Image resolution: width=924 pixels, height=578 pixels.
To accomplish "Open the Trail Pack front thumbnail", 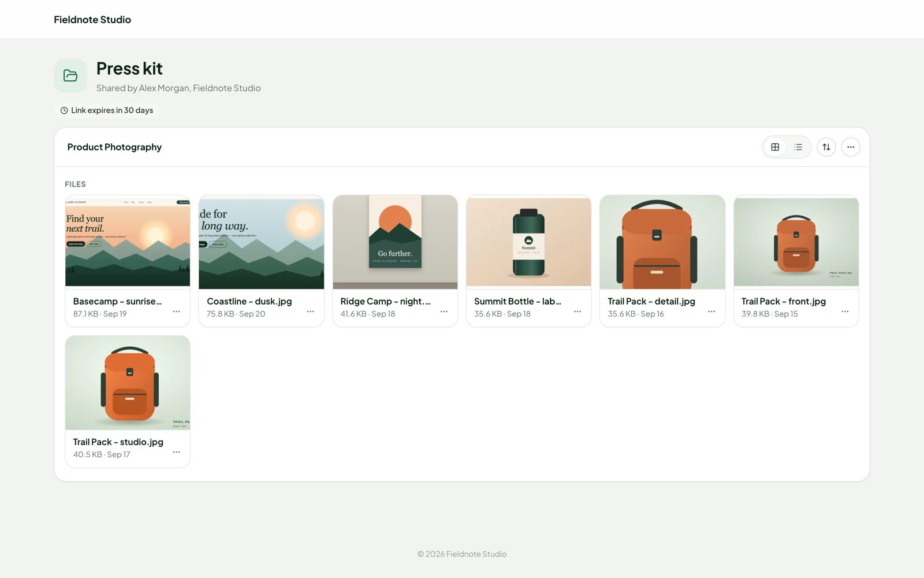I will click(x=796, y=242).
